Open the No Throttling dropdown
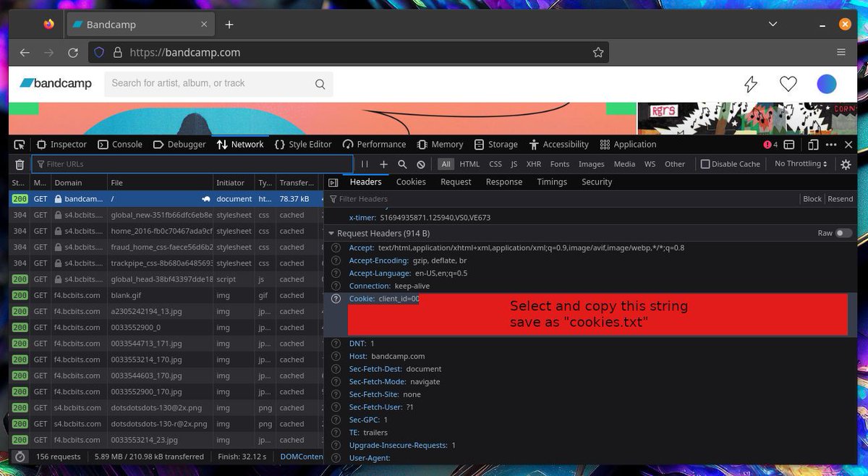Image resolution: width=868 pixels, height=476 pixels. (800, 164)
